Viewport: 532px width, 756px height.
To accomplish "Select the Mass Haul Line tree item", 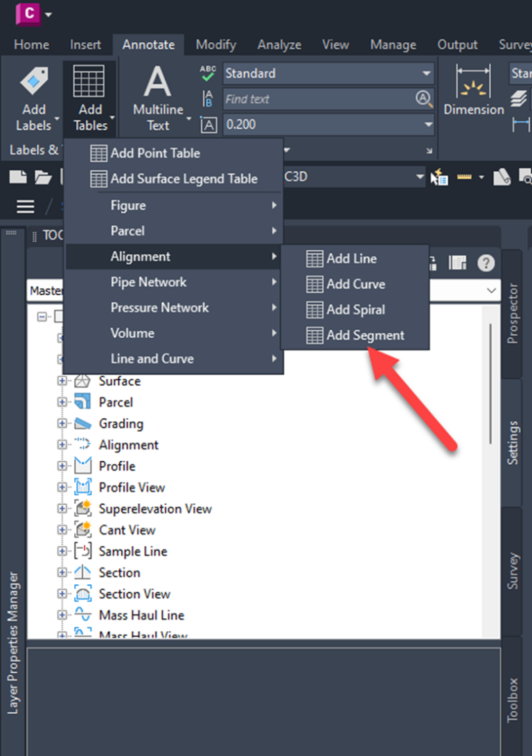I will [142, 615].
